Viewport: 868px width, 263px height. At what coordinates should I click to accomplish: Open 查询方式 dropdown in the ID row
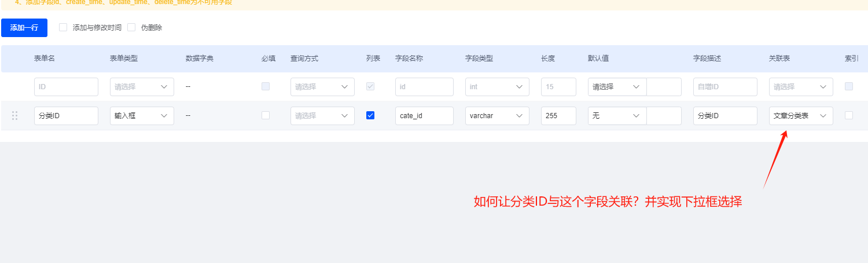pos(322,87)
